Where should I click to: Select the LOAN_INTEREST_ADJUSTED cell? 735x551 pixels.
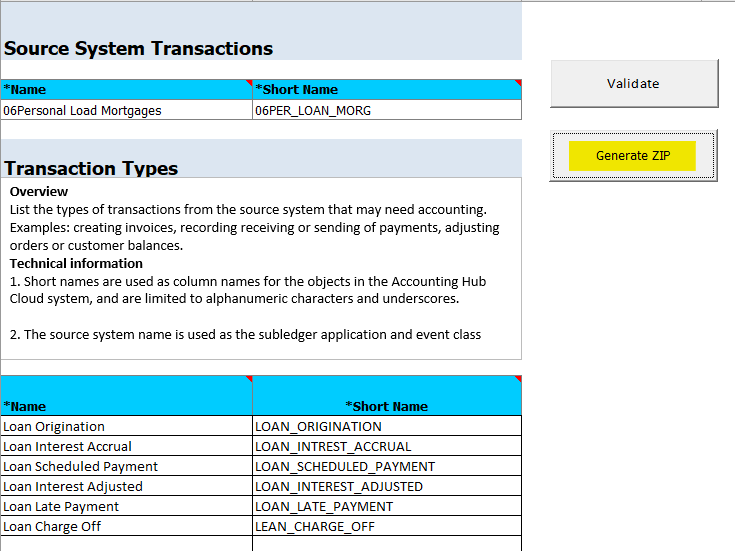pos(386,487)
